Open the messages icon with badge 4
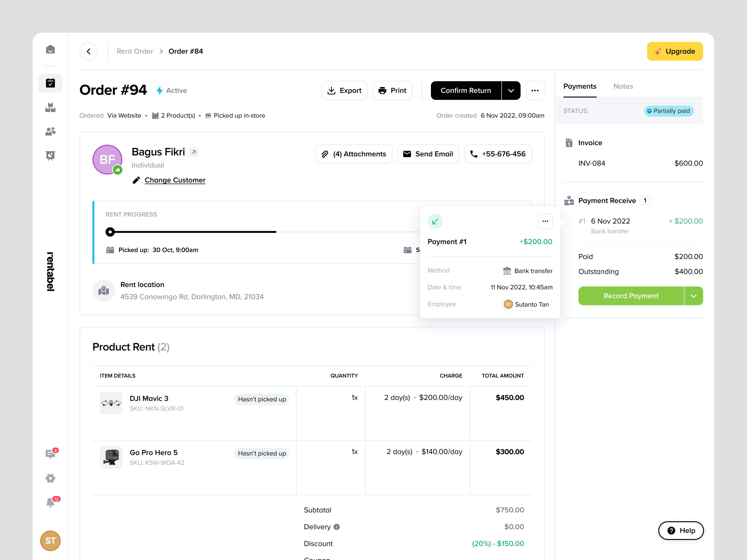This screenshot has height=560, width=747. (x=50, y=454)
